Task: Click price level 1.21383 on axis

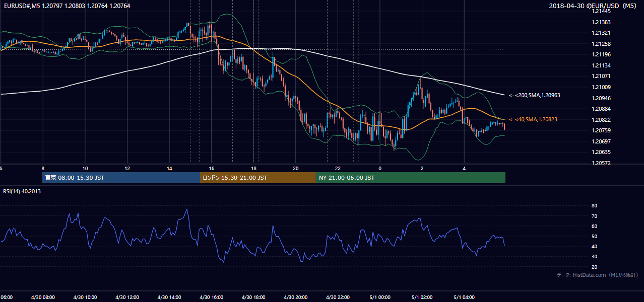Action: click(x=602, y=22)
